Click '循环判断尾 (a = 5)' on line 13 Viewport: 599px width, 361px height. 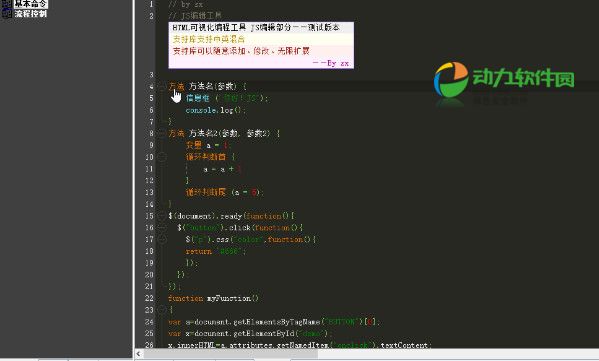[x=223, y=192]
